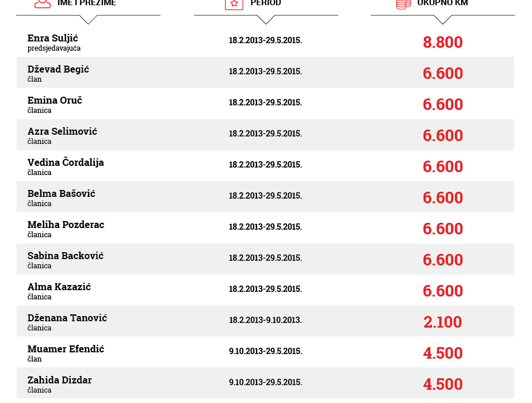Image resolution: width=532 pixels, height=403 pixels.
Task: Click the coins icon beside UKUPNO KM
Action: click(x=403, y=3)
